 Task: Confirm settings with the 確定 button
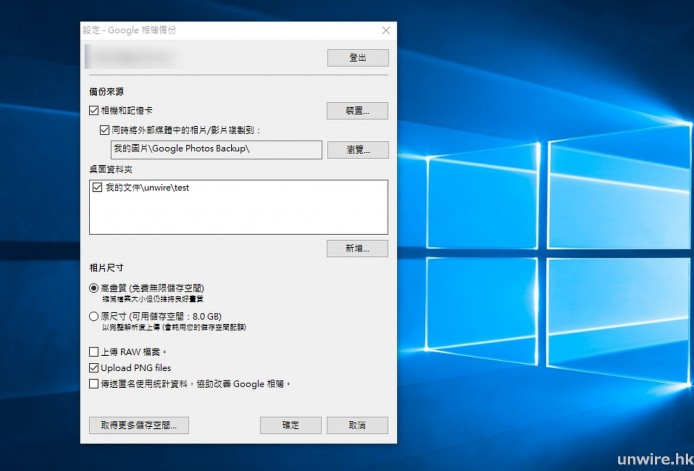point(290,425)
